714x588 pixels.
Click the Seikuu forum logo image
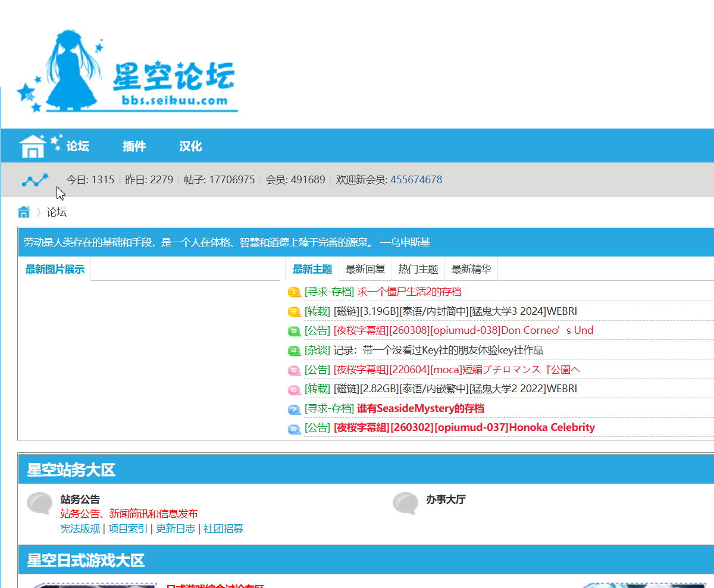tap(127, 71)
